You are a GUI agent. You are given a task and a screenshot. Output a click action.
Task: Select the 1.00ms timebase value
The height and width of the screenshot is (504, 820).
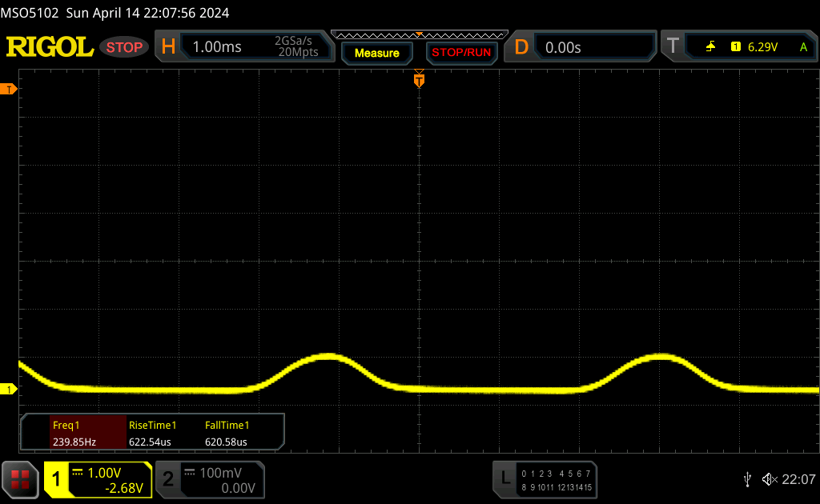pos(217,47)
